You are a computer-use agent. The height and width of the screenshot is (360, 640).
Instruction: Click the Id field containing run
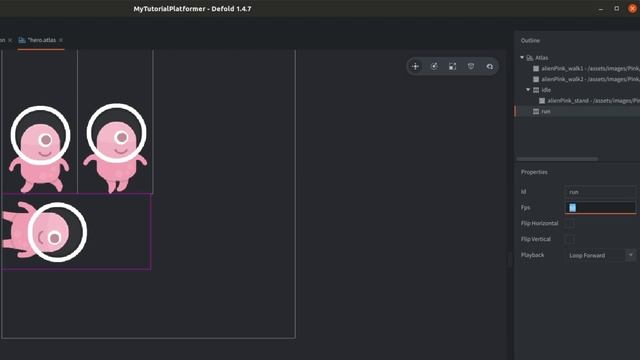(600, 192)
